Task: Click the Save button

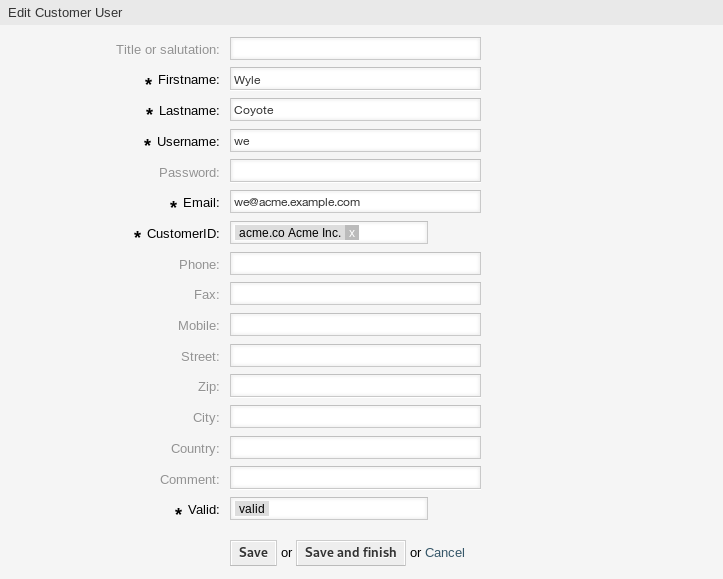Action: 254,553
